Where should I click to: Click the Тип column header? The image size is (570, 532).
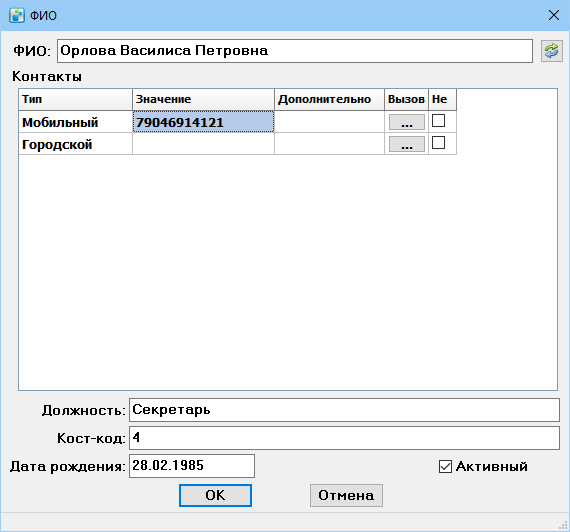point(75,99)
